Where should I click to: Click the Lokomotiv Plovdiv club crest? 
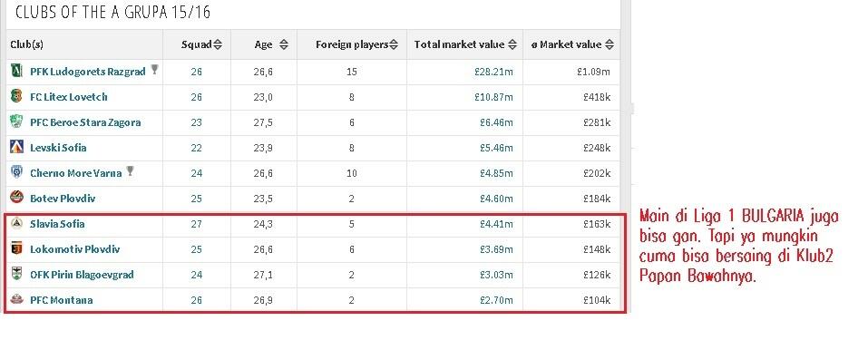[x=16, y=249]
